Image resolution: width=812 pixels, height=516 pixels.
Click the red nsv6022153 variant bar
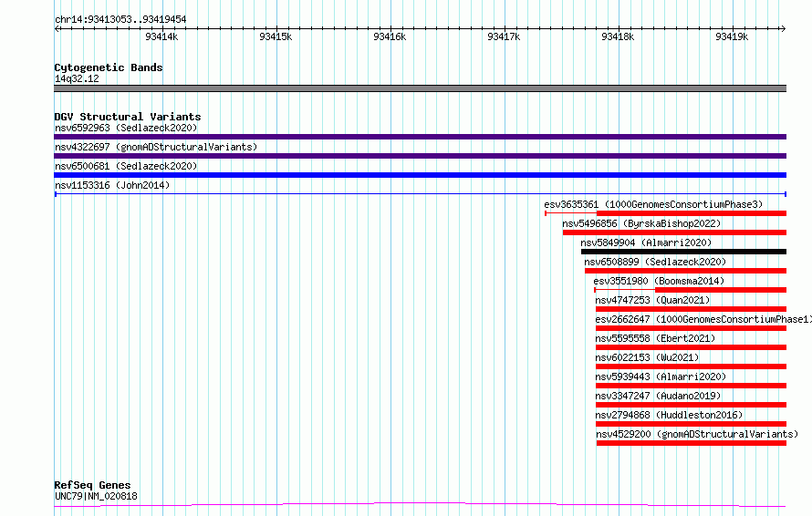coord(692,366)
